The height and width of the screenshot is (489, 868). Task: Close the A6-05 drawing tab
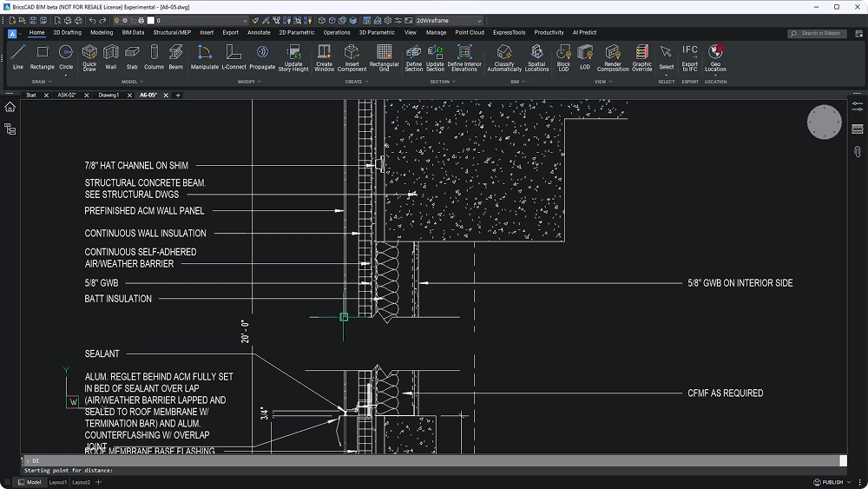coord(166,96)
